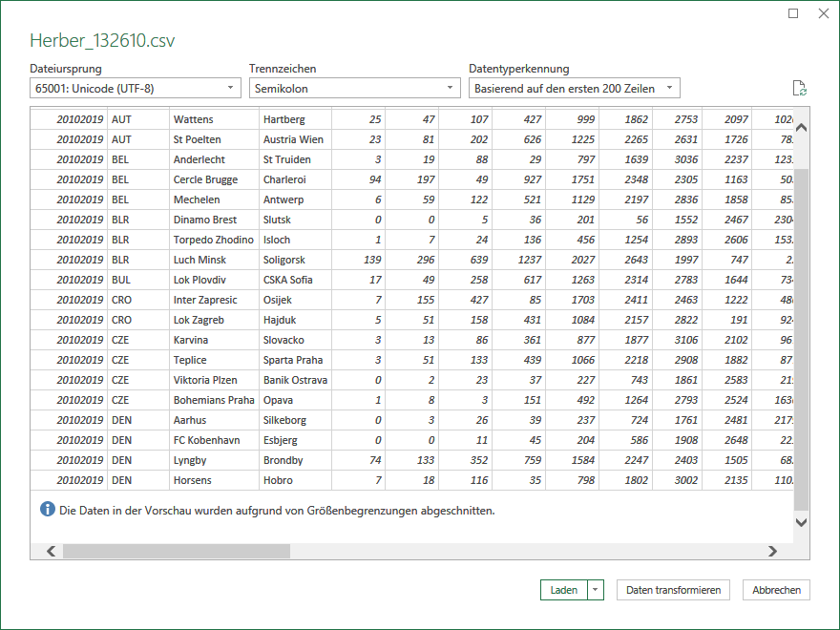Close the Herber_132610.csv dialog
This screenshot has height=630, width=840.
[824, 13]
